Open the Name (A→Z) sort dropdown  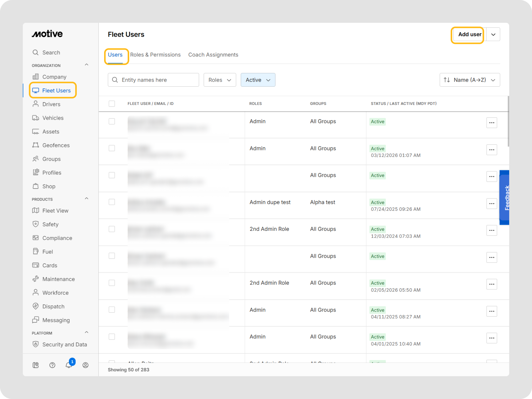coord(469,80)
